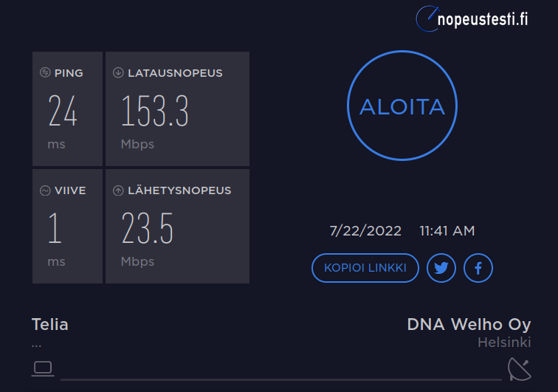
Task: Click the download arrow icon beside Latausnopeus
Action: pyautogui.click(x=118, y=73)
